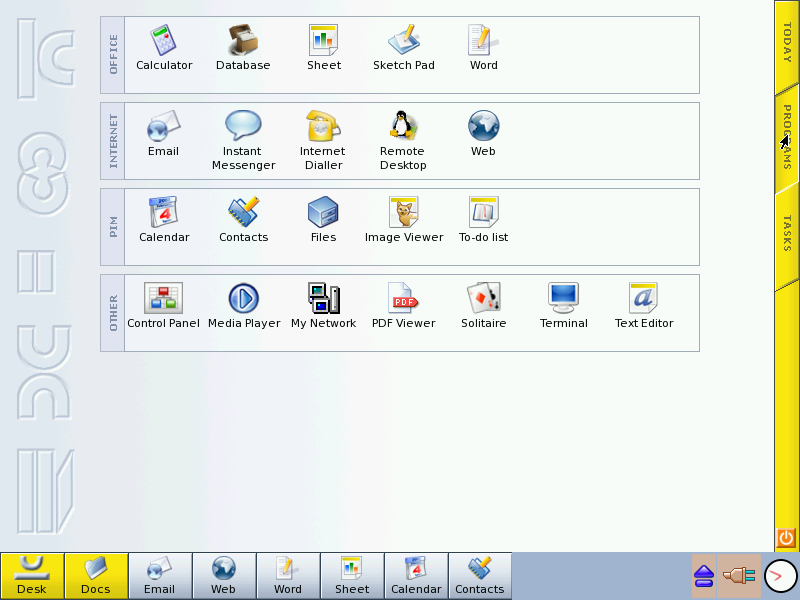
Task: Open the Terminal
Action: coord(563,306)
